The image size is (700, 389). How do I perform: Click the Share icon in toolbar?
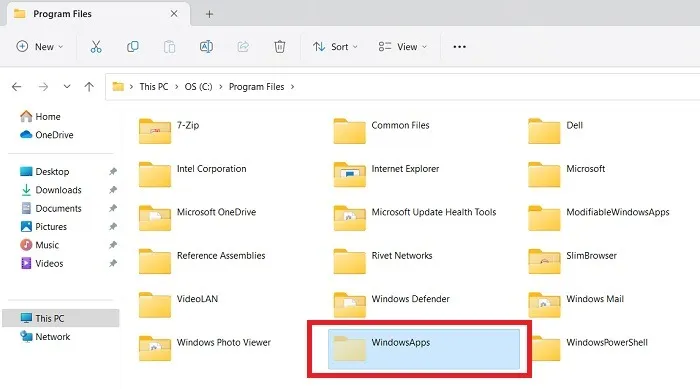click(x=243, y=46)
